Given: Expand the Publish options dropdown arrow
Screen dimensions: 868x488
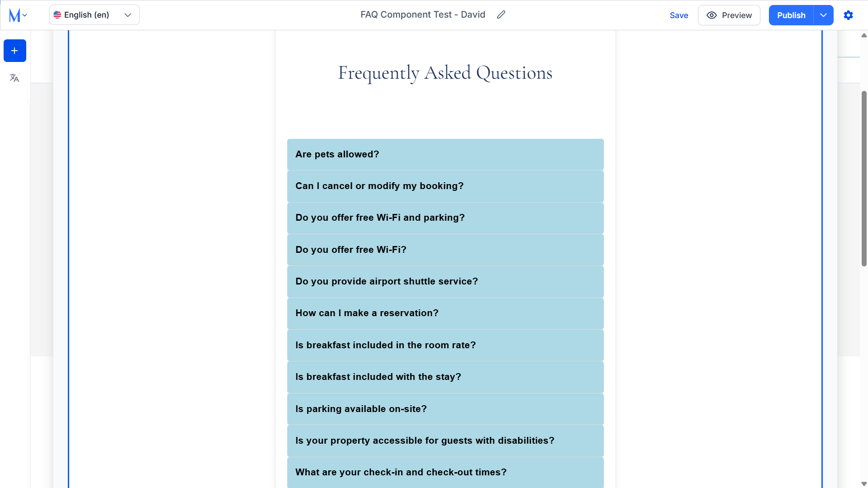Looking at the screenshot, I should pyautogui.click(x=823, y=15).
